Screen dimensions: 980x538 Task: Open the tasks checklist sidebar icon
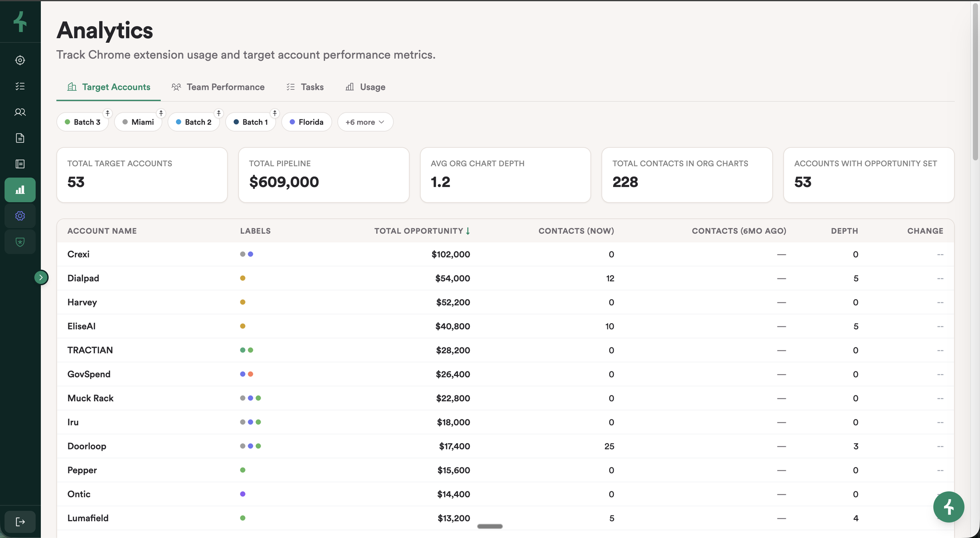(20, 86)
